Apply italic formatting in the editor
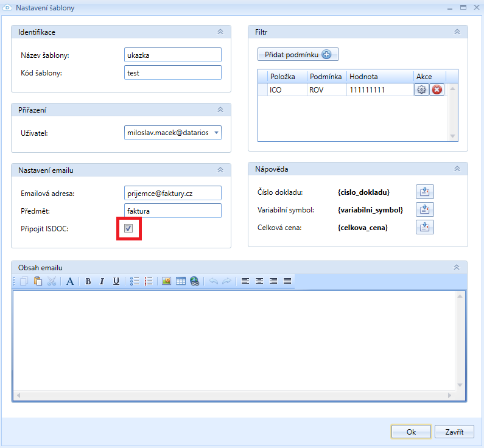Screen dimensions: 484x448 102,281
